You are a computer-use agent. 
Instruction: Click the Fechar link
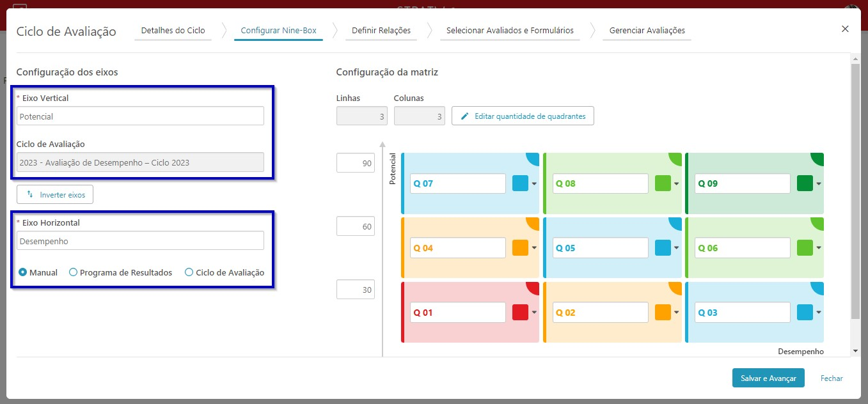(832, 378)
